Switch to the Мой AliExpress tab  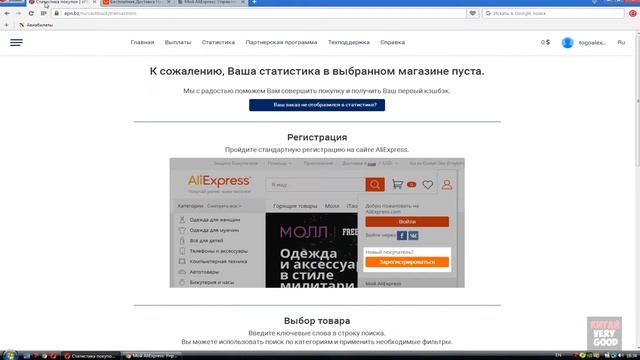pos(210,2)
